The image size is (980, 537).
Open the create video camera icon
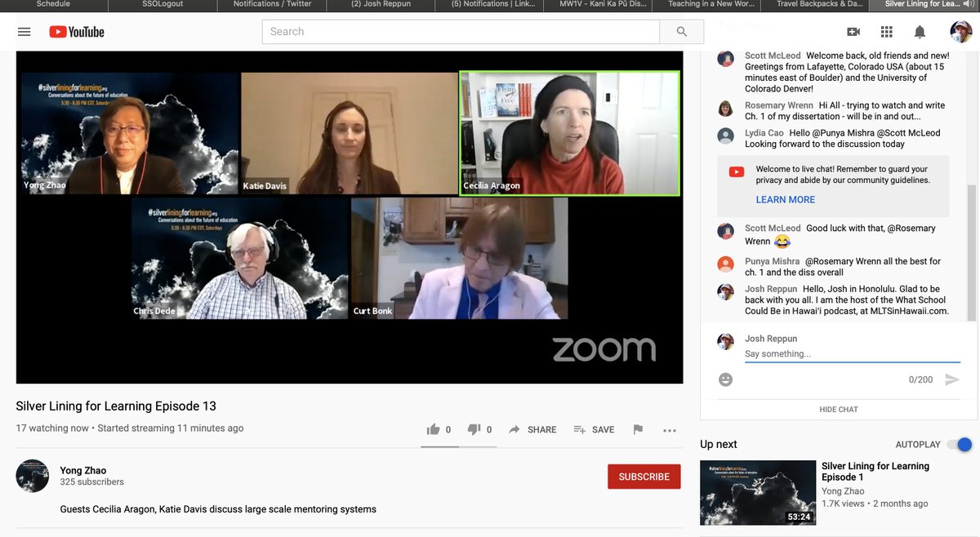click(x=853, y=32)
